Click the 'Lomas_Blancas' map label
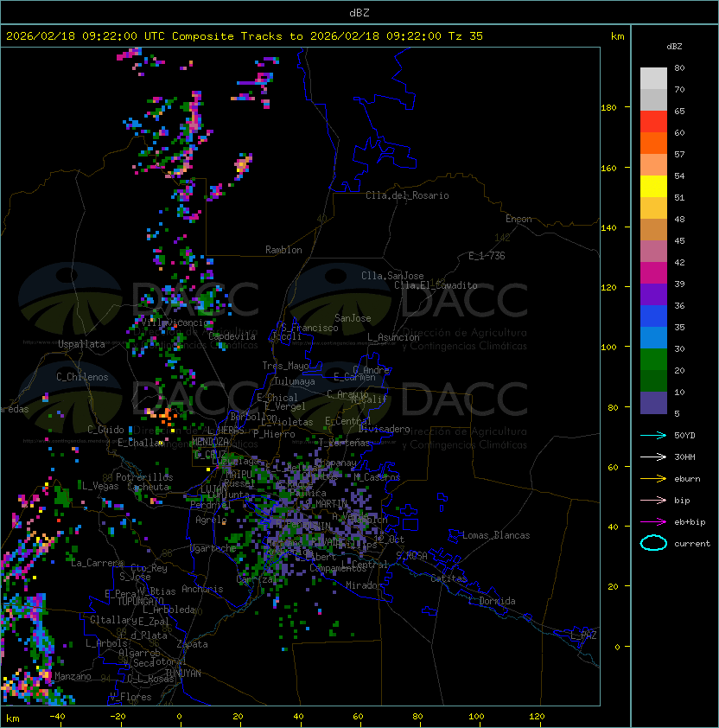This screenshot has width=719, height=728. (x=496, y=535)
